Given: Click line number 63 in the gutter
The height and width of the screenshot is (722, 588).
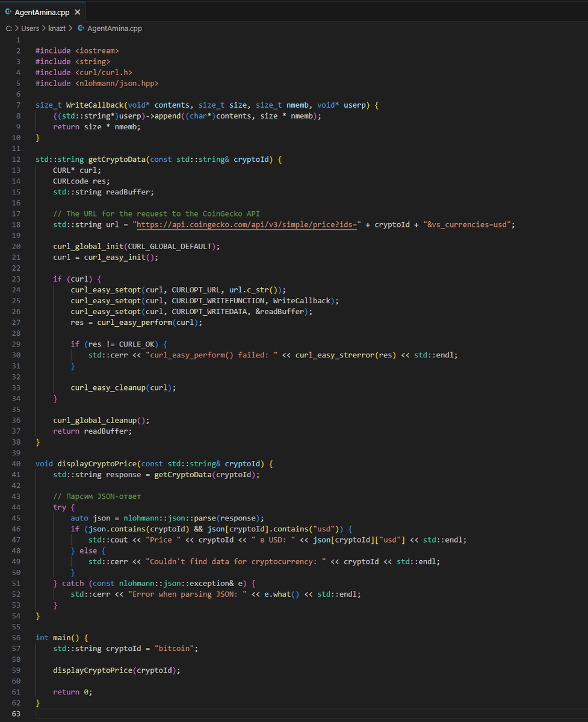Looking at the screenshot, I should (x=16, y=714).
